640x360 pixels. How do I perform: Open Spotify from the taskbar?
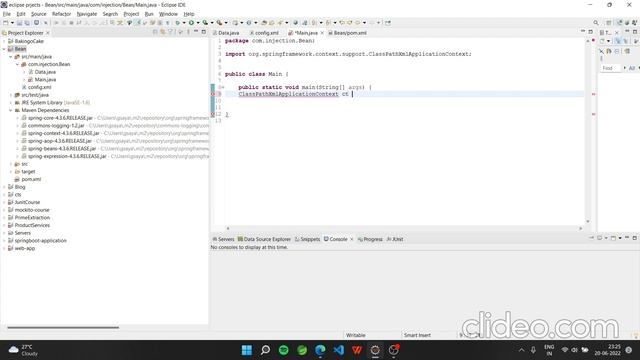[x=284, y=350]
